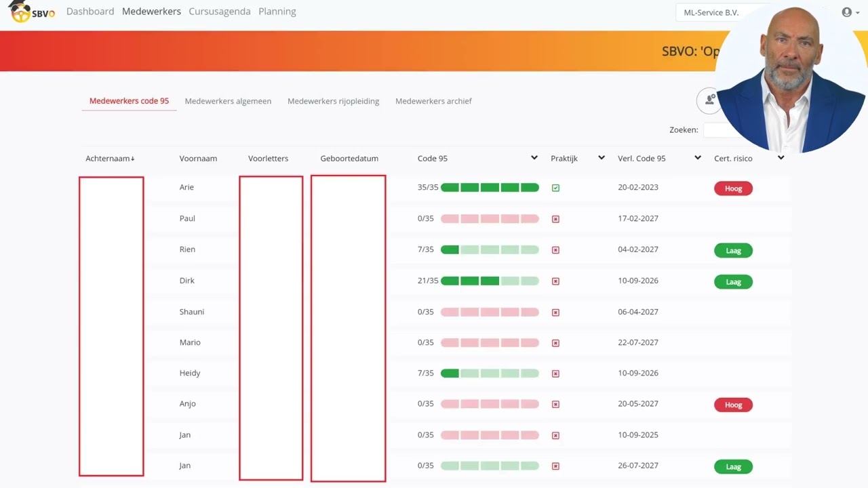Image resolution: width=868 pixels, height=488 pixels.
Task: Click expiry date 20-02-2023
Action: click(638, 187)
